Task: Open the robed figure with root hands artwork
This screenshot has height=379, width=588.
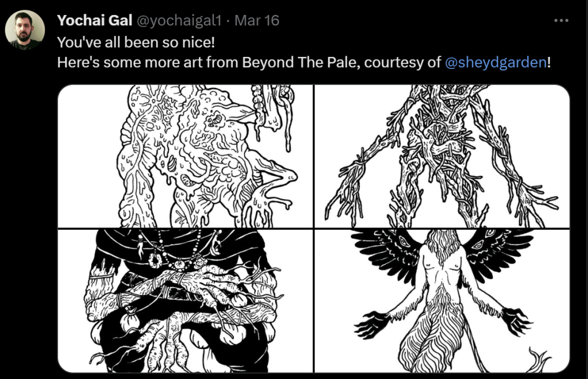Action: click(x=185, y=301)
